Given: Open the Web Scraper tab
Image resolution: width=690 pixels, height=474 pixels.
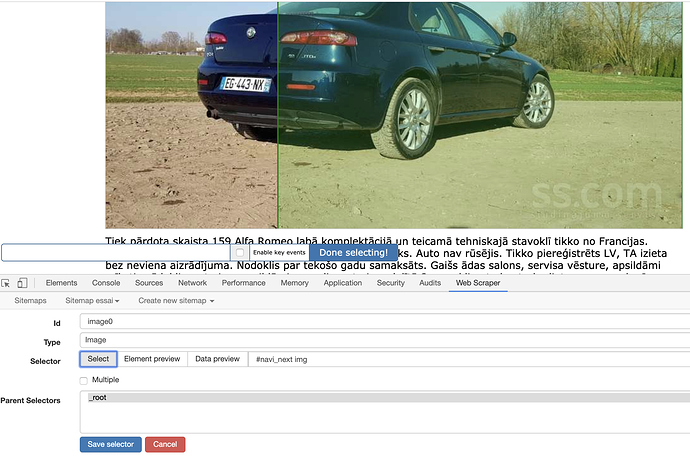Looking at the screenshot, I should [477, 283].
